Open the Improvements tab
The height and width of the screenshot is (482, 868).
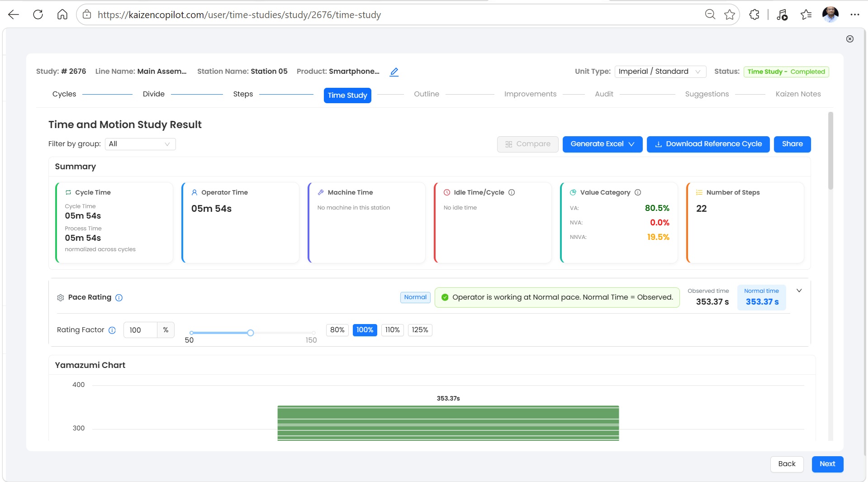(x=530, y=94)
